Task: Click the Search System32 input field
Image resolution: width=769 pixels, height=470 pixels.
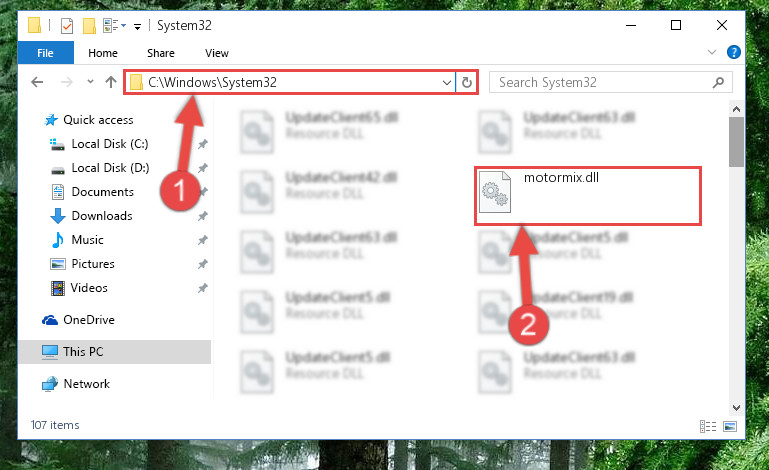Action: [x=603, y=82]
